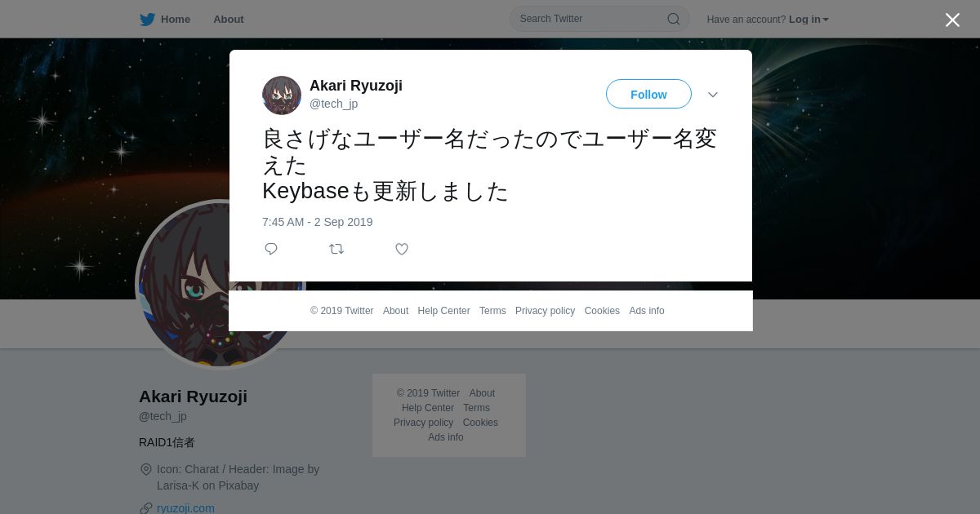980x514 pixels.
Task: Open Akari Ryuzoji's avatar in the tweet
Action: [282, 95]
